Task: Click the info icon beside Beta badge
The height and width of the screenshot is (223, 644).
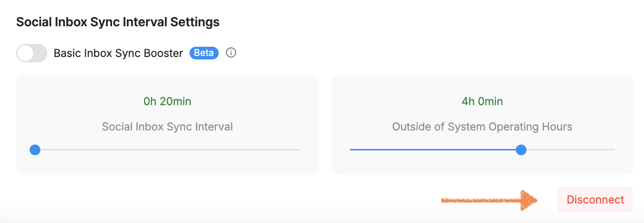Action: pyautogui.click(x=231, y=53)
